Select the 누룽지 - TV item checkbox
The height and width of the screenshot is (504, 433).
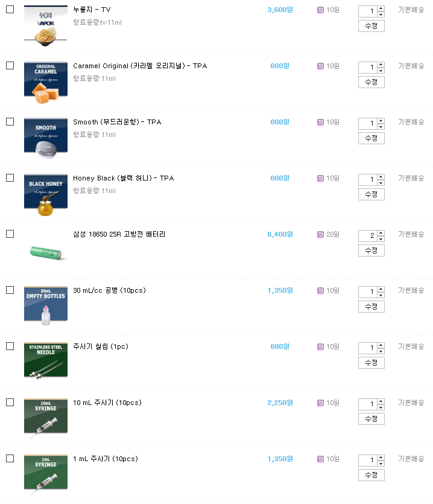coord(10,10)
